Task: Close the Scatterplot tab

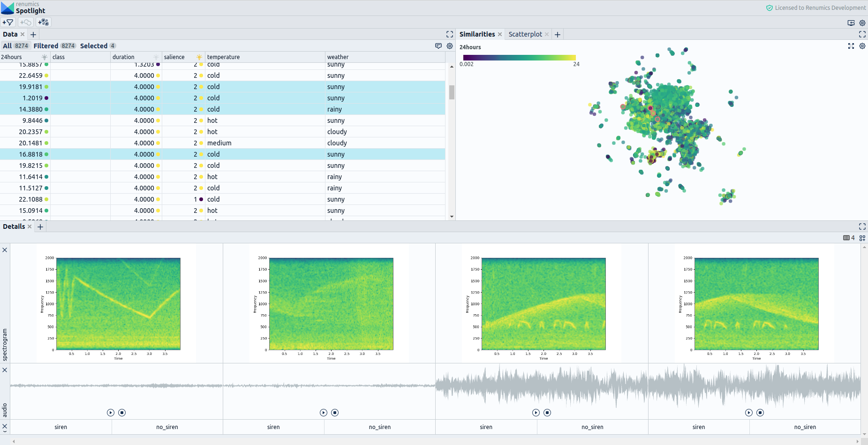Action: [547, 34]
